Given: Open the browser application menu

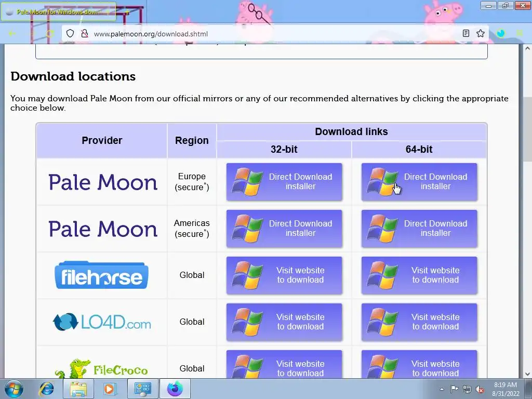Looking at the screenshot, I should pos(520,33).
